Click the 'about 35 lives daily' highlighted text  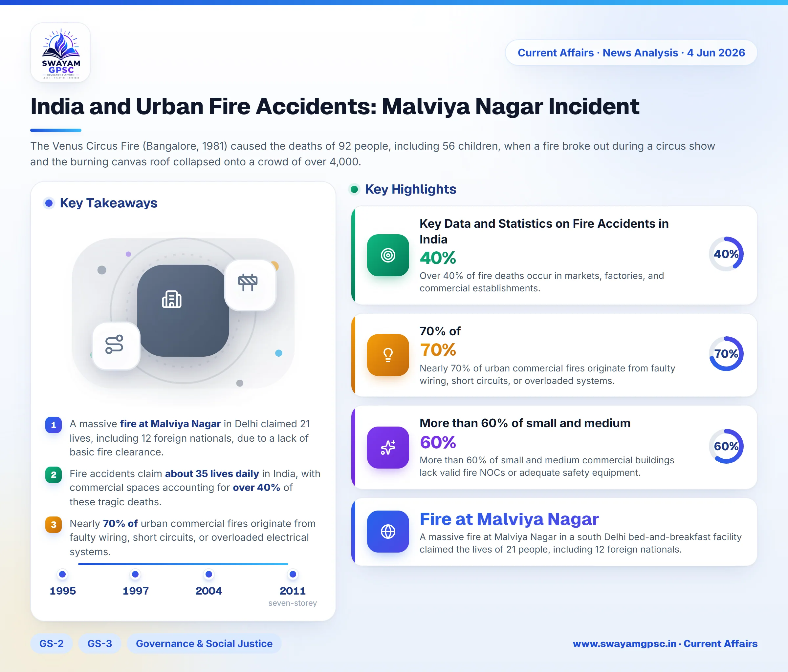point(212,473)
